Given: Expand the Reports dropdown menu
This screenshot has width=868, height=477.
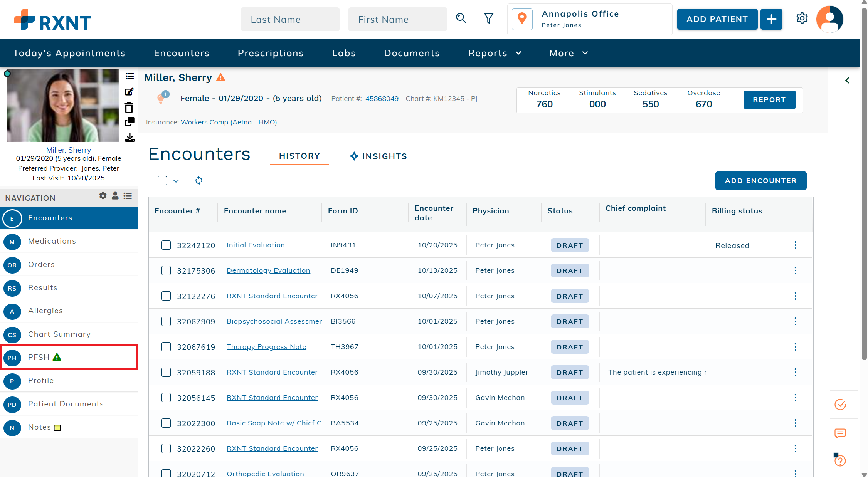Looking at the screenshot, I should tap(495, 53).
